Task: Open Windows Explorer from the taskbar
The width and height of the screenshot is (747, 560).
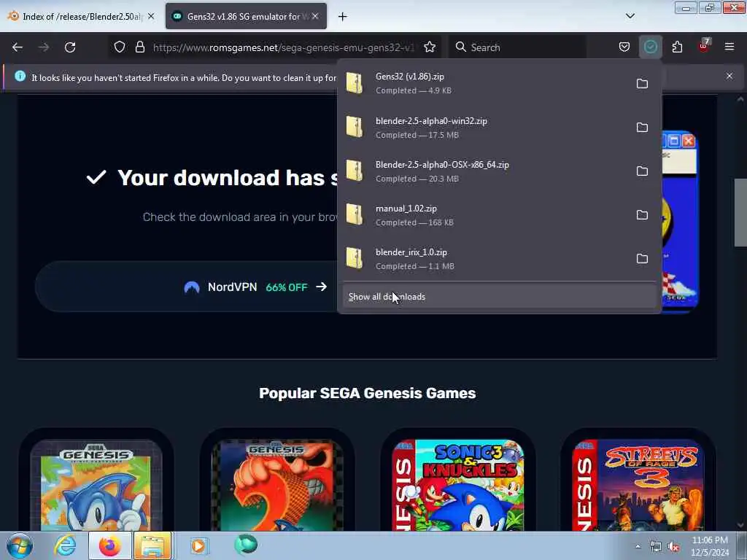Action: pyautogui.click(x=152, y=545)
